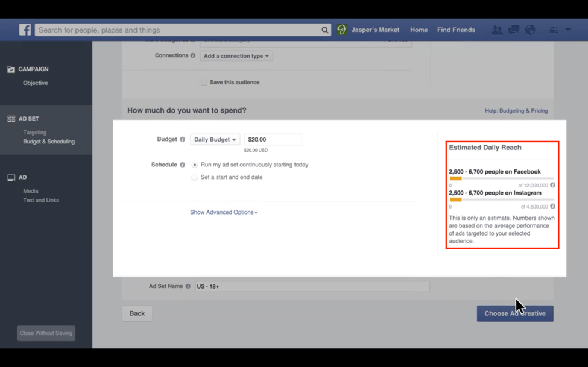Viewport: 588px width, 367px height.
Task: Click the Choose Ad Creative button
Action: click(514, 313)
